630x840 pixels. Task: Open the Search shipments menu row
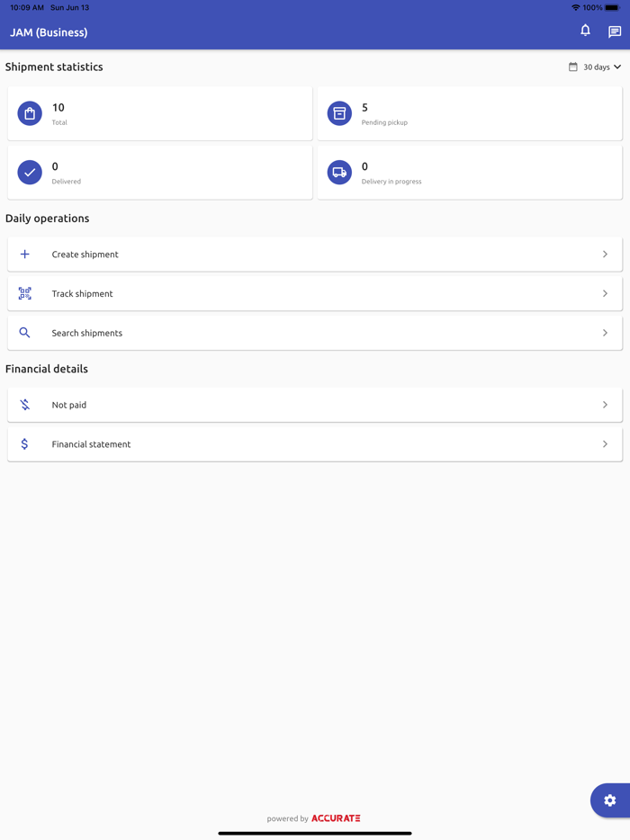[314, 333]
